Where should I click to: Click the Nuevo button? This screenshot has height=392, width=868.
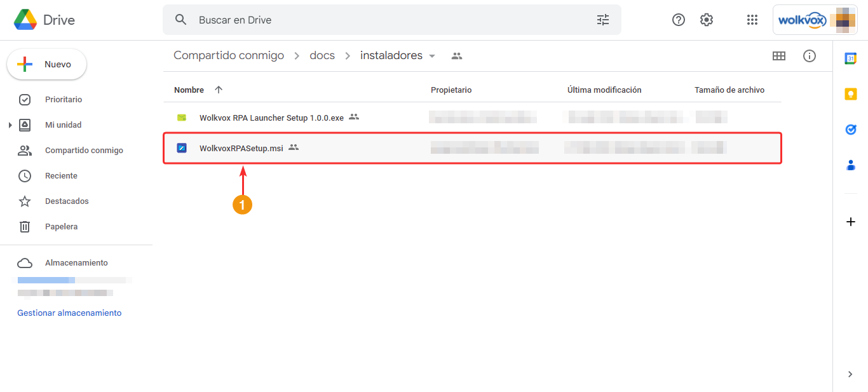tap(46, 64)
